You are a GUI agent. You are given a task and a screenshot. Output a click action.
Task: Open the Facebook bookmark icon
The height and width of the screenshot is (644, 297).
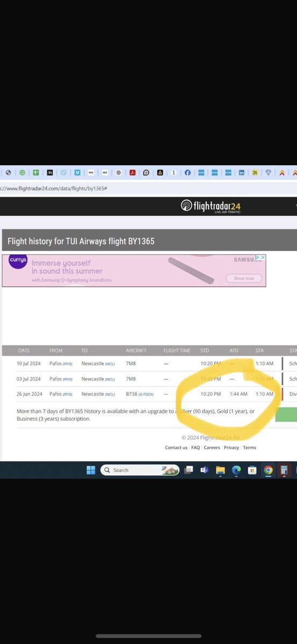[x=188, y=173]
